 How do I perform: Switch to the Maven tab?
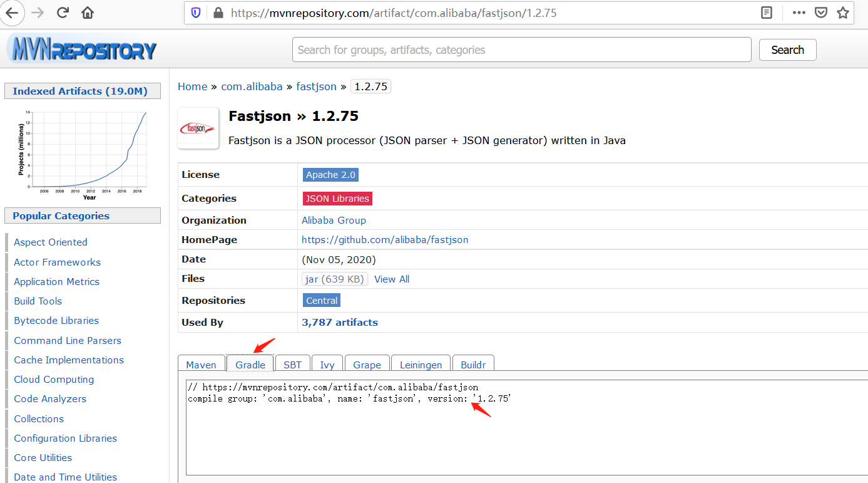tap(201, 365)
